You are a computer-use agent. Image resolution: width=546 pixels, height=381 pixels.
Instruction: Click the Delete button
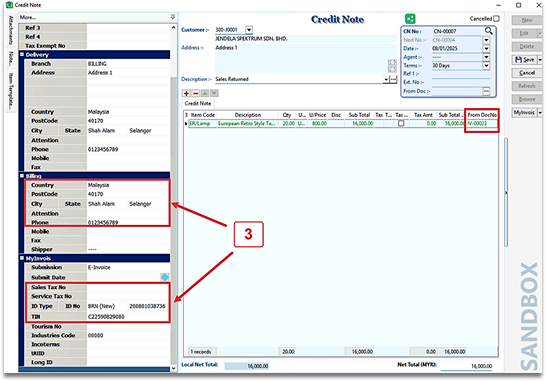click(x=527, y=46)
